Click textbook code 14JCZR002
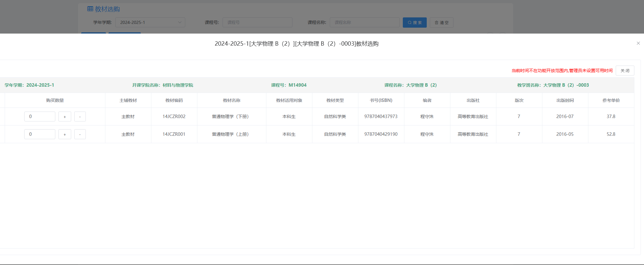 [x=174, y=117]
